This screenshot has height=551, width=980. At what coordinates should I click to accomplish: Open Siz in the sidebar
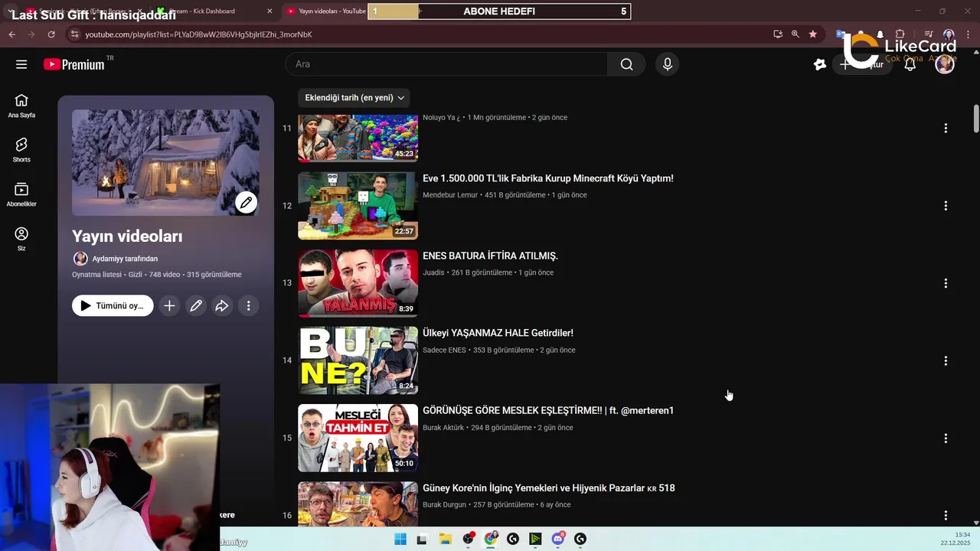[21, 239]
